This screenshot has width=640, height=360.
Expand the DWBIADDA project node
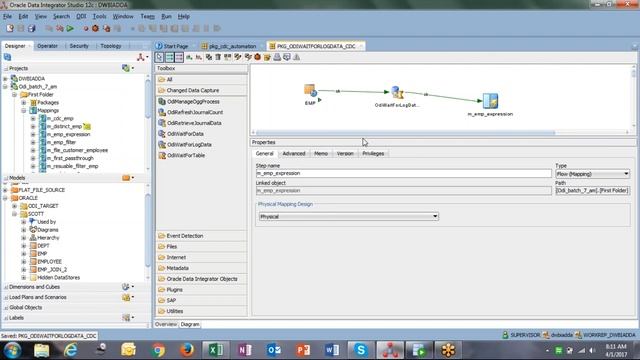[x=6, y=78]
